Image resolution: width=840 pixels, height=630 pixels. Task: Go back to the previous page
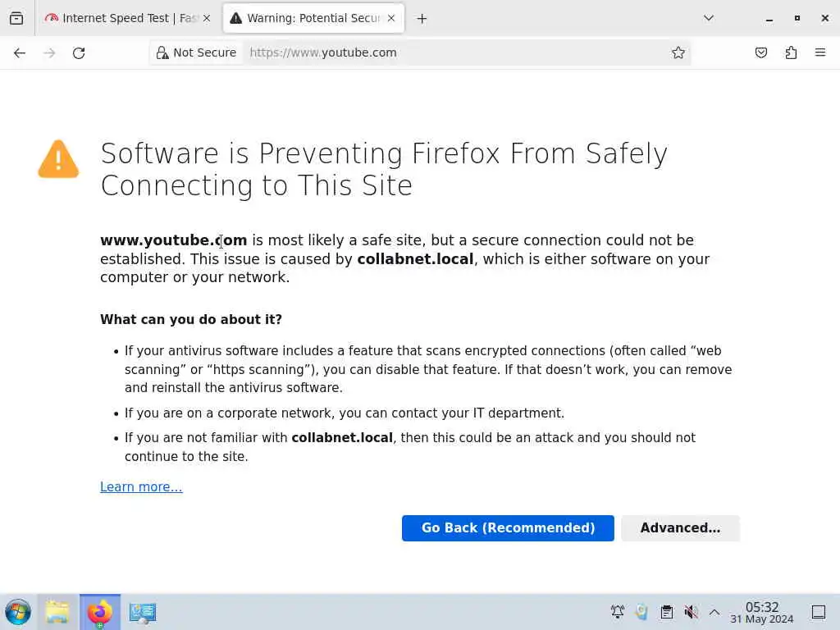(20, 52)
